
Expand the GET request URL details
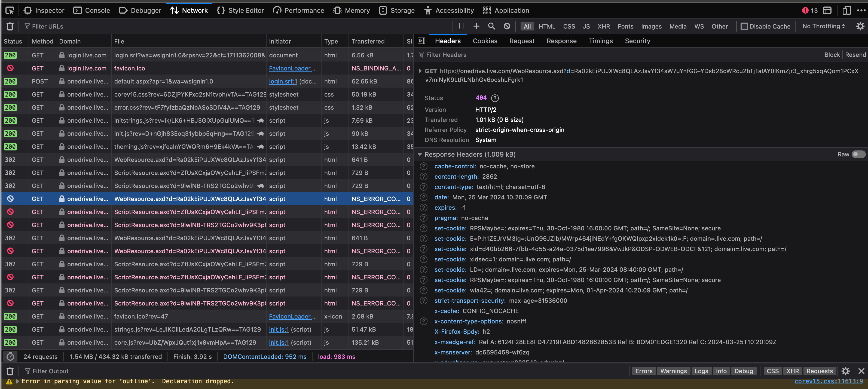420,71
